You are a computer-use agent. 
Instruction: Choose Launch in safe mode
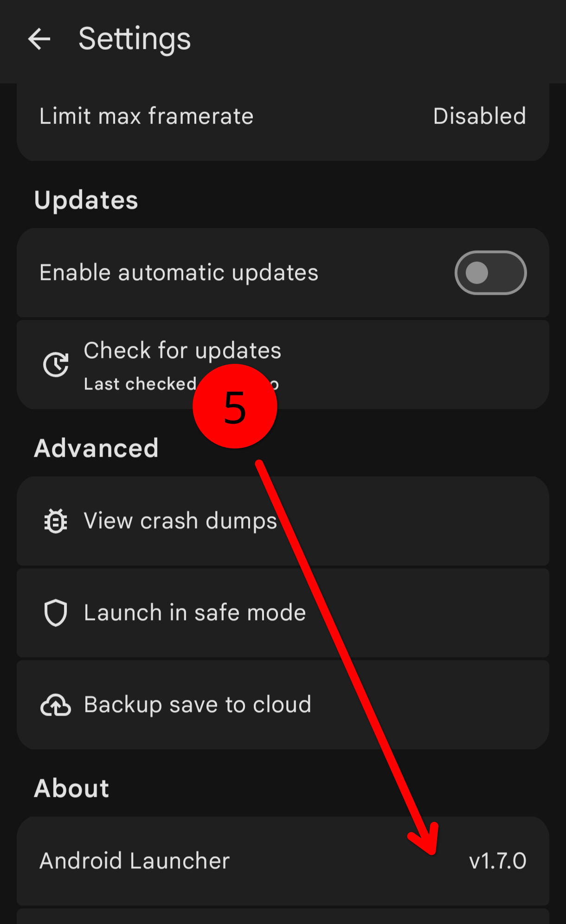pos(283,613)
